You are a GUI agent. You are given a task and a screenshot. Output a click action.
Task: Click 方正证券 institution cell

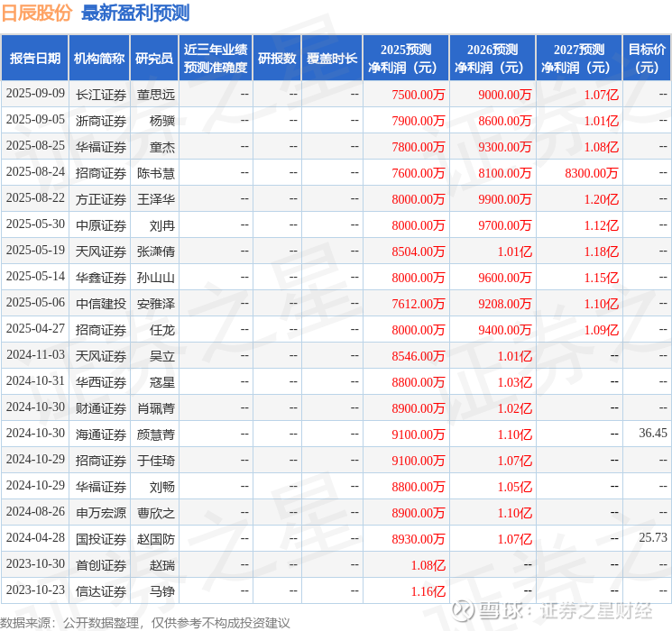(101, 199)
